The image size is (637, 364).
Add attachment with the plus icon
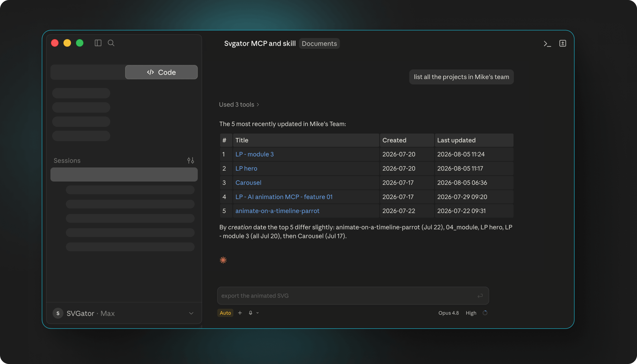(x=240, y=313)
